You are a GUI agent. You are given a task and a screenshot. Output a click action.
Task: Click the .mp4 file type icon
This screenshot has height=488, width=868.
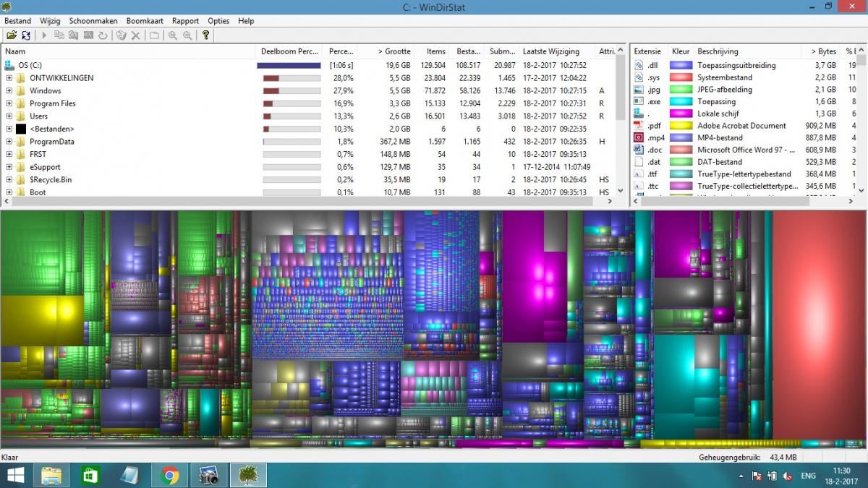click(639, 137)
